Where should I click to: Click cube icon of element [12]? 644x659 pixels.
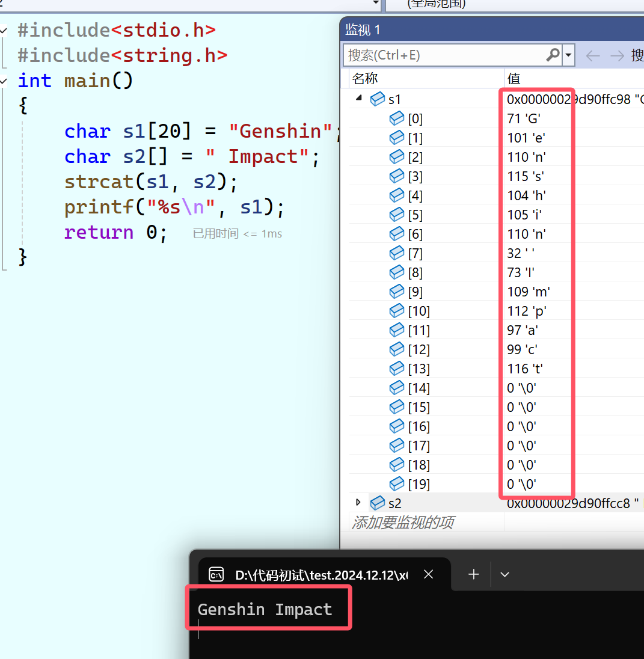[x=397, y=349]
